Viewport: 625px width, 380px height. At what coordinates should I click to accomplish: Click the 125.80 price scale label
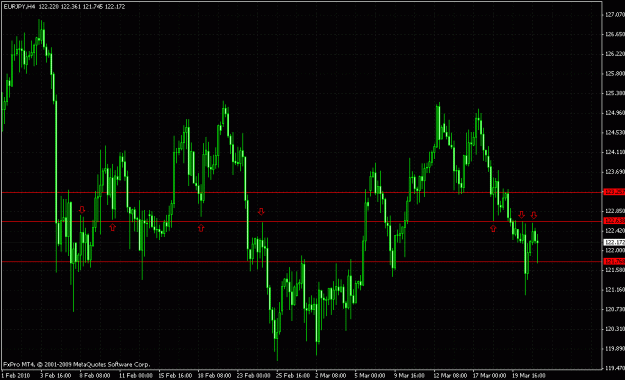click(x=615, y=74)
